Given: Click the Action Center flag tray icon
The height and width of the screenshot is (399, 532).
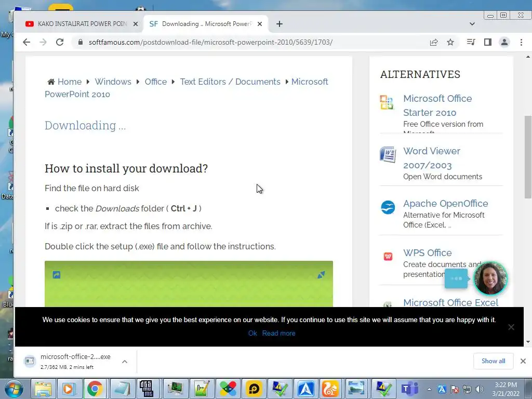Looking at the screenshot, I should click(x=454, y=389).
